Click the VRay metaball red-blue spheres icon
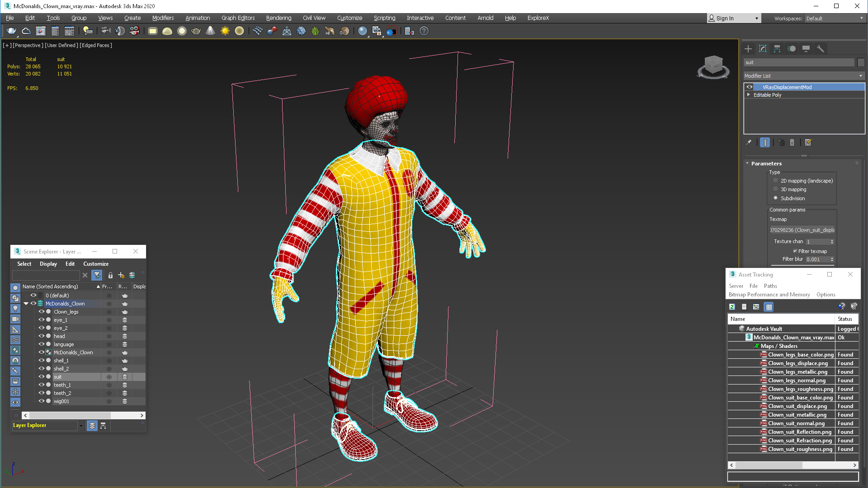868x488 pixels. tap(272, 31)
